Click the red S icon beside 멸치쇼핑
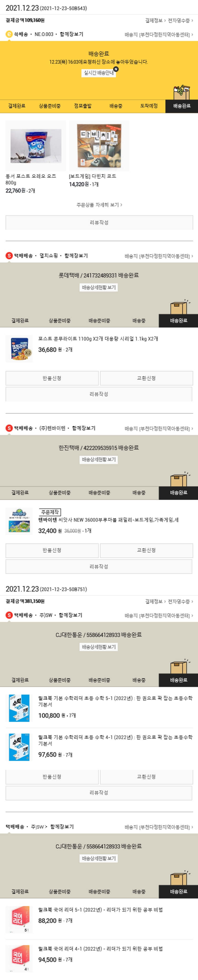This screenshot has width=198, height=980. 9,256
